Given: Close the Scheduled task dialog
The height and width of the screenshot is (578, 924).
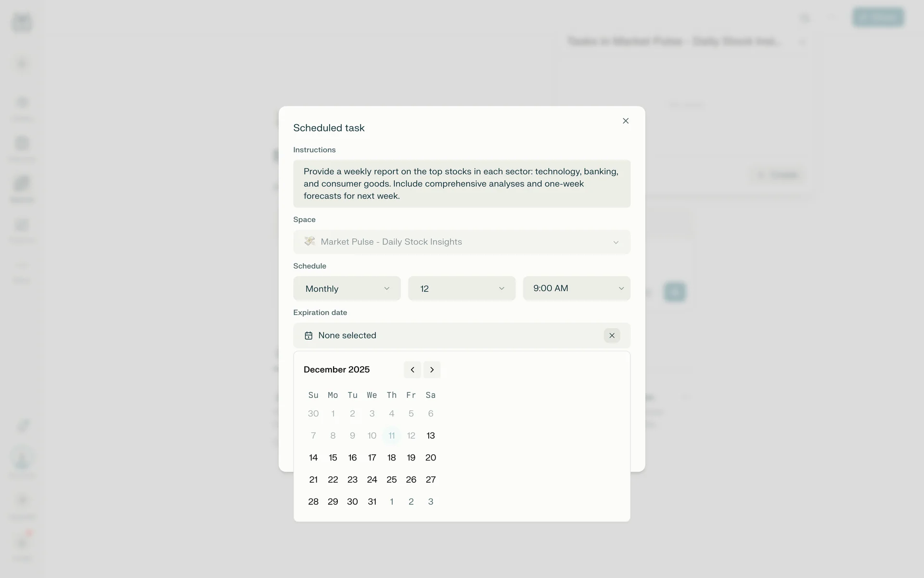Looking at the screenshot, I should [x=625, y=121].
